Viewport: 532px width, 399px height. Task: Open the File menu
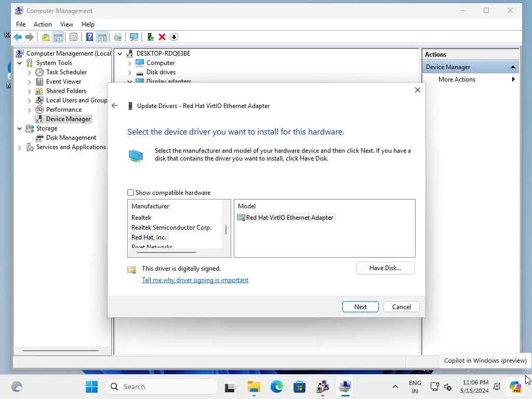[x=21, y=24]
